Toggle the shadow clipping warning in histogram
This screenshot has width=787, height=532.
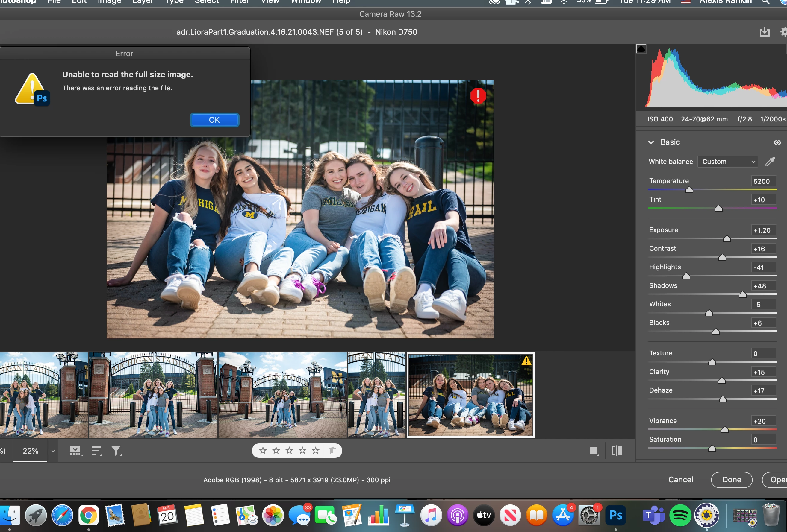pos(641,49)
